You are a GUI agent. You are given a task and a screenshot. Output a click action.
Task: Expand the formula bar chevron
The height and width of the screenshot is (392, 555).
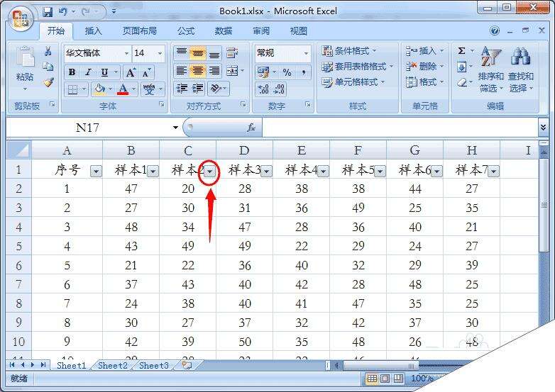click(x=543, y=128)
